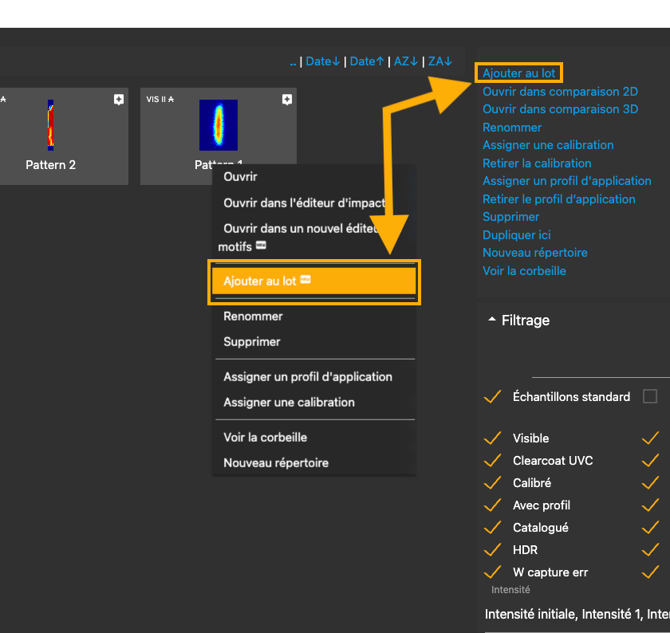Choose Ouvrir in the context menu
670x633 pixels.
(240, 177)
